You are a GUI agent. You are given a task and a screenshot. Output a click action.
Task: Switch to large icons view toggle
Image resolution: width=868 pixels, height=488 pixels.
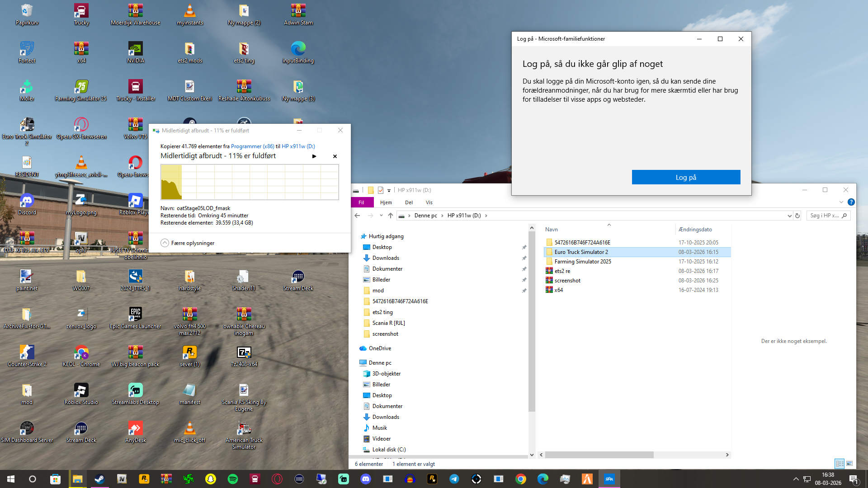click(x=849, y=464)
